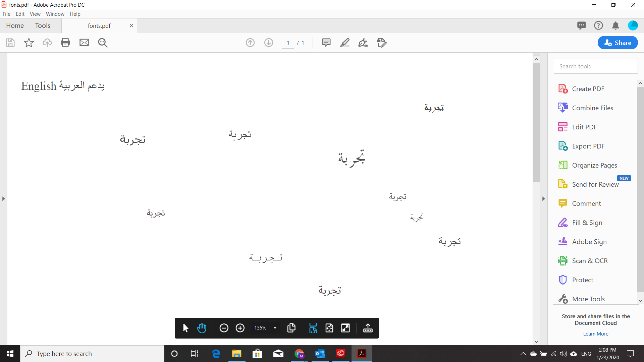Image resolution: width=644 pixels, height=362 pixels.
Task: Add a sticky note comment
Action: tap(326, 43)
